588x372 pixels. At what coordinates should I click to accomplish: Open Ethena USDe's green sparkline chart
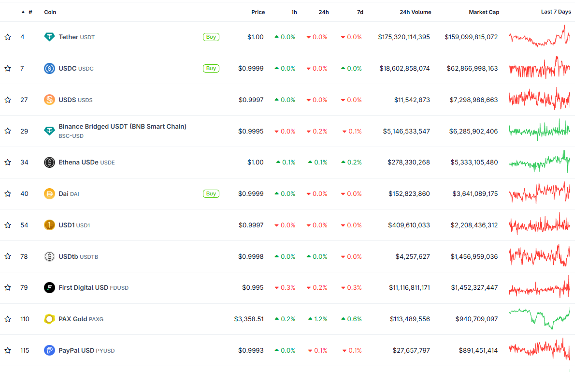pyautogui.click(x=540, y=162)
